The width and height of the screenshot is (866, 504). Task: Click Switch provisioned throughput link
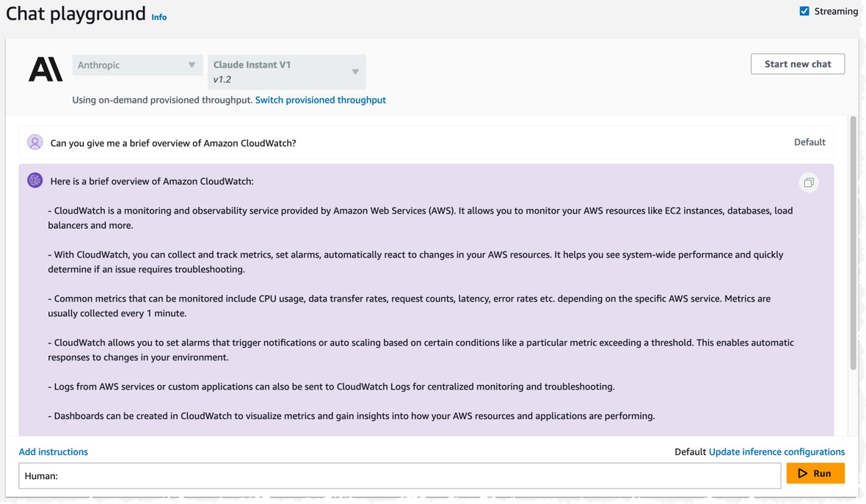(320, 100)
